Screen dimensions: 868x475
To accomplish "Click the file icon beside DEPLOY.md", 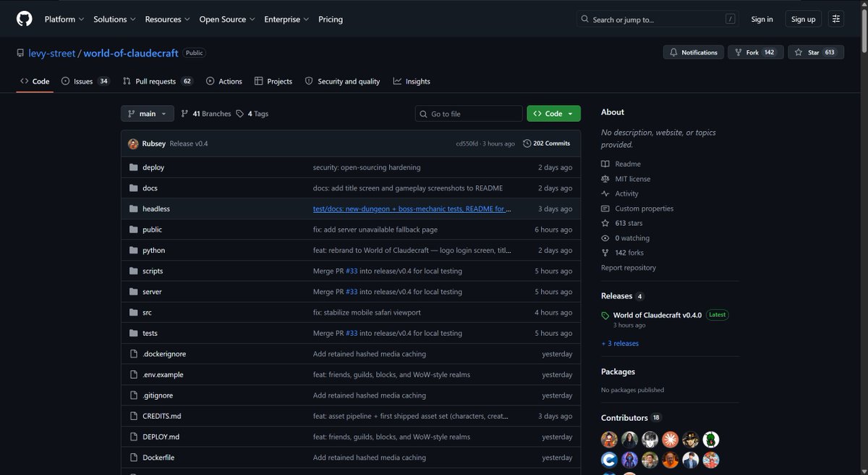I will click(133, 437).
